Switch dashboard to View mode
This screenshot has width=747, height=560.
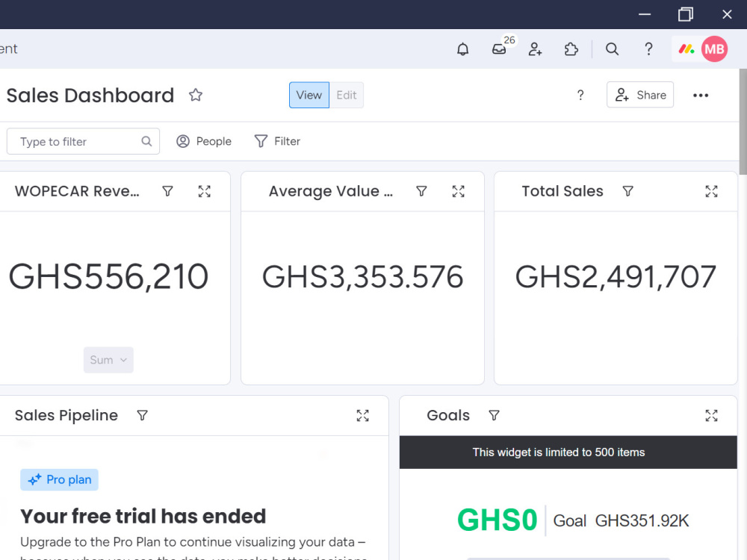pos(309,96)
